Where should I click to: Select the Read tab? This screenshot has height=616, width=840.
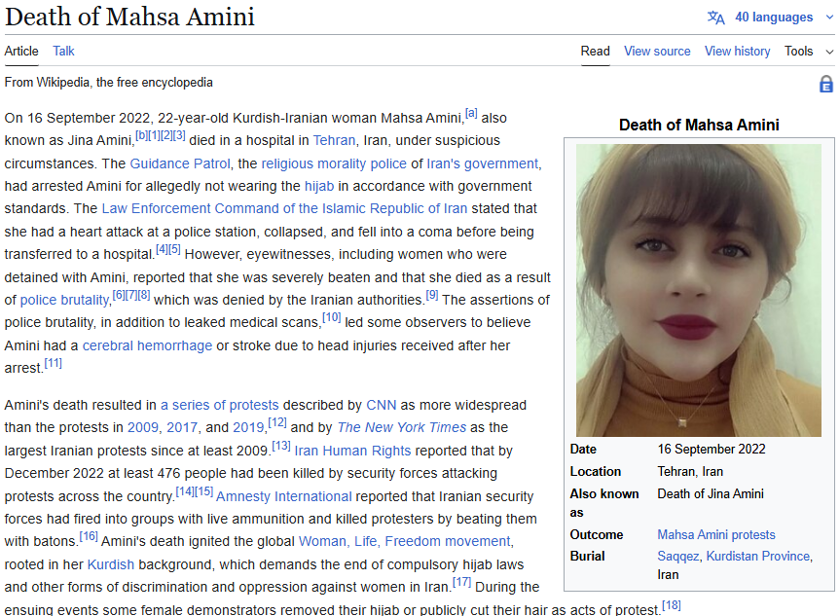pyautogui.click(x=595, y=52)
